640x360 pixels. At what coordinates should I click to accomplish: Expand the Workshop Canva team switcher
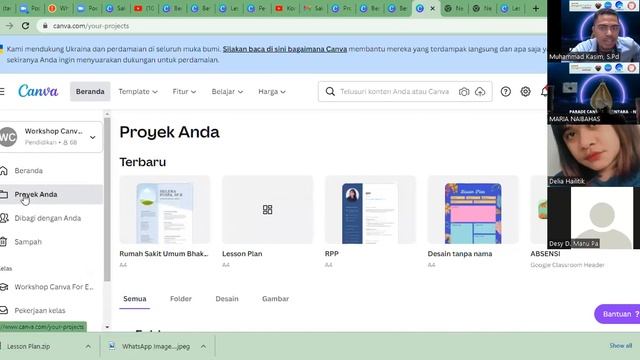coord(93,137)
